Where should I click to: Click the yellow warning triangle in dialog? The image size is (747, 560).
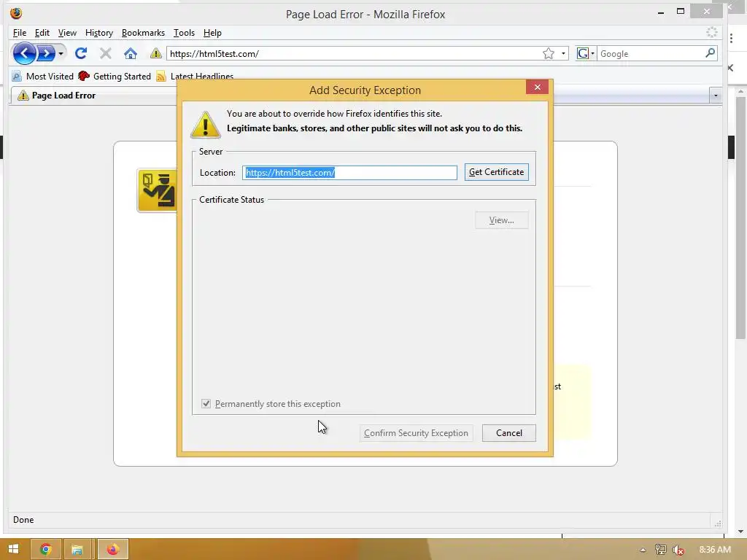pyautogui.click(x=205, y=125)
